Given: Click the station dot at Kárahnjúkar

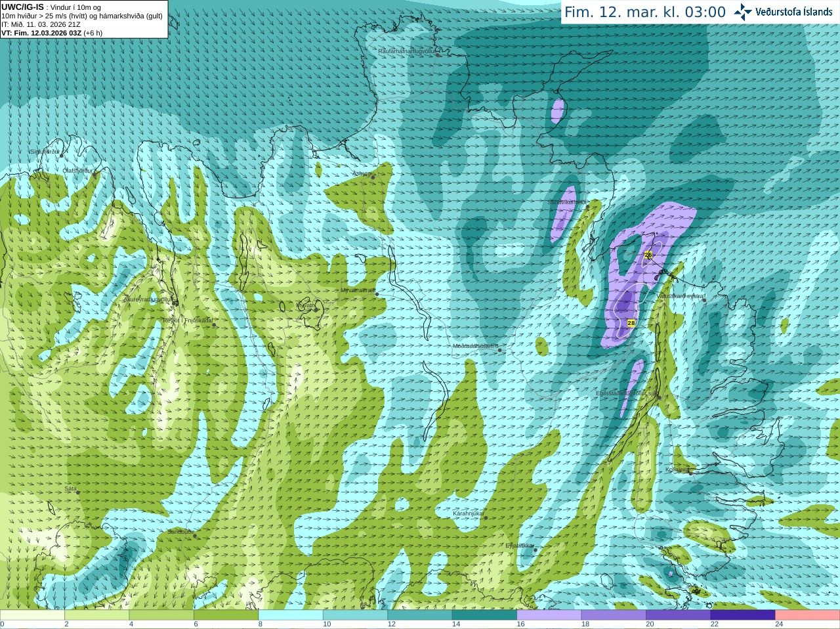Looking at the screenshot, I should click(486, 518).
